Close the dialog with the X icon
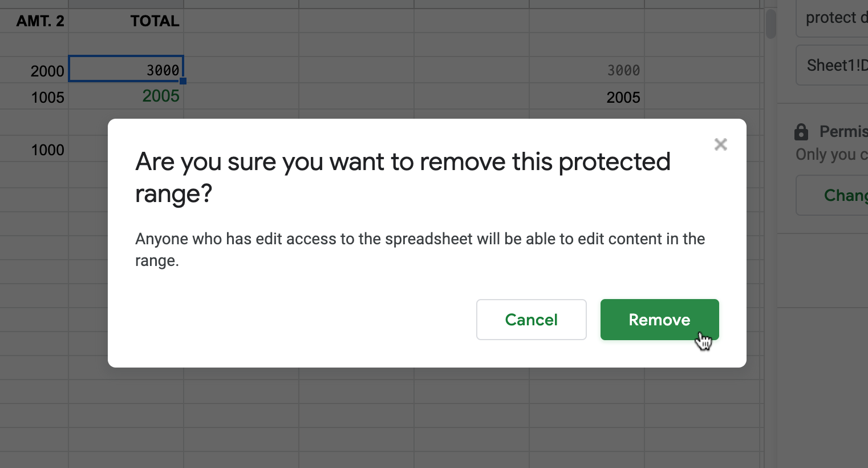Image resolution: width=868 pixels, height=468 pixels. click(721, 144)
